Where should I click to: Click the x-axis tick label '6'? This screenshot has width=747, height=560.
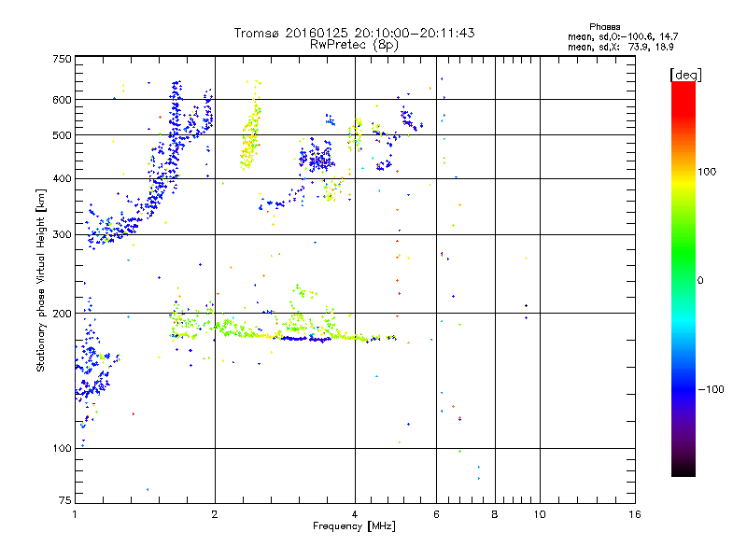point(436,514)
